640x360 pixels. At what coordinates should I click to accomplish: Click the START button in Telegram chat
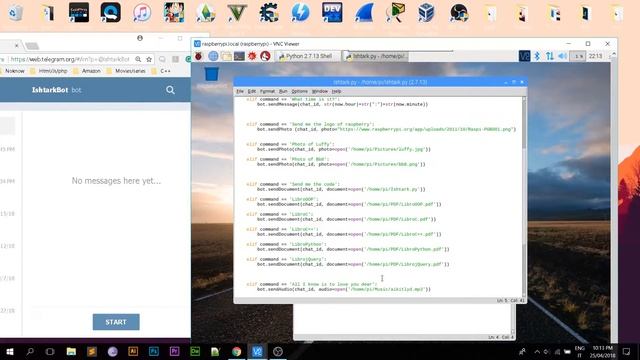pyautogui.click(x=116, y=322)
